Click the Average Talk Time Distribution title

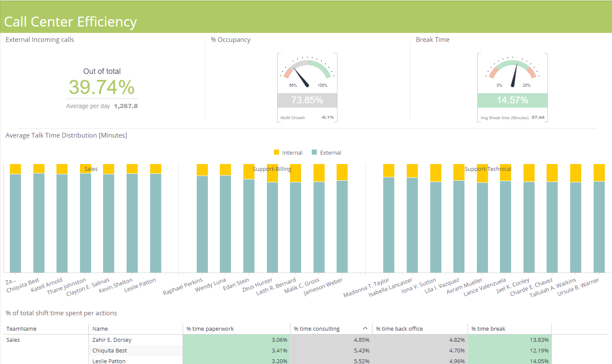(66, 135)
